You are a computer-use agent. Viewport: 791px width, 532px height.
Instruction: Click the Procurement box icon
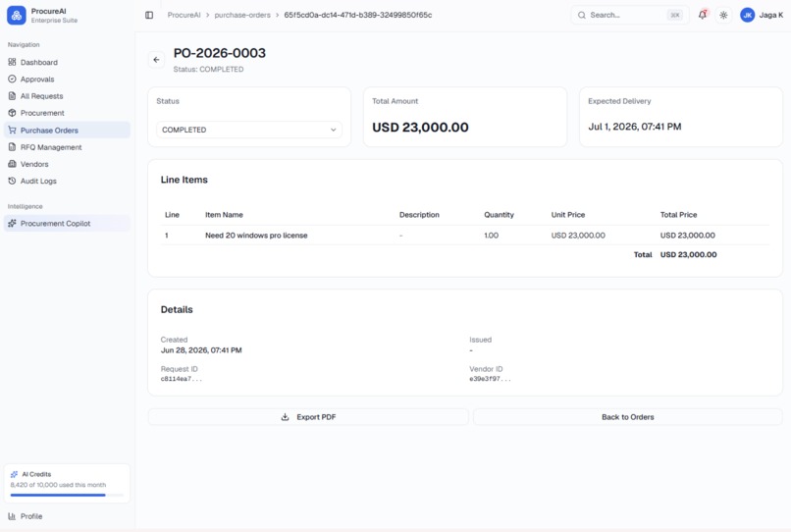point(12,113)
